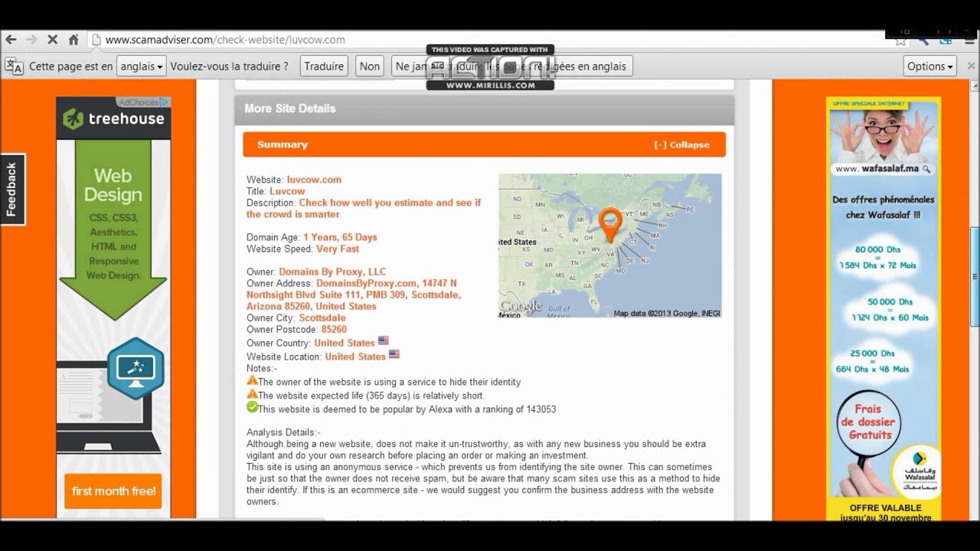The image size is (980, 551).
Task: Click the luvcow.com website link
Action: coord(314,180)
